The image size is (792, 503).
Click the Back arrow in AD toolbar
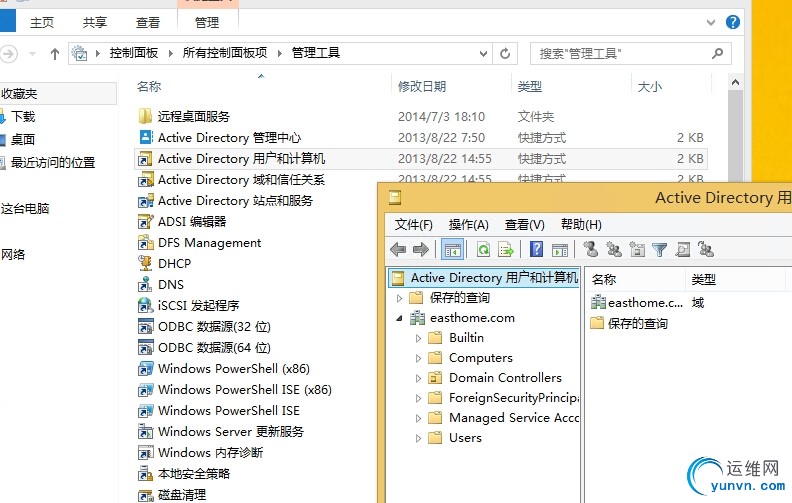tap(398, 249)
